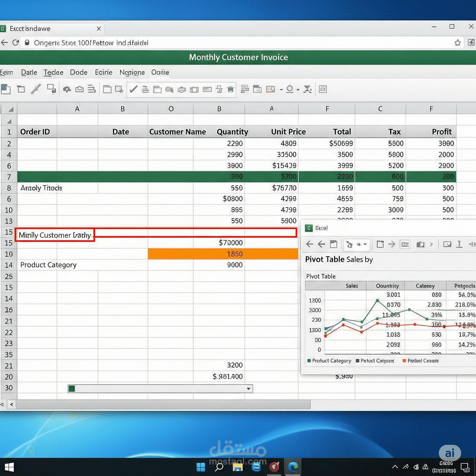Screen dimensions: 476x476
Task: Expand the dropdown in the cell near row 30
Action: click(248, 389)
